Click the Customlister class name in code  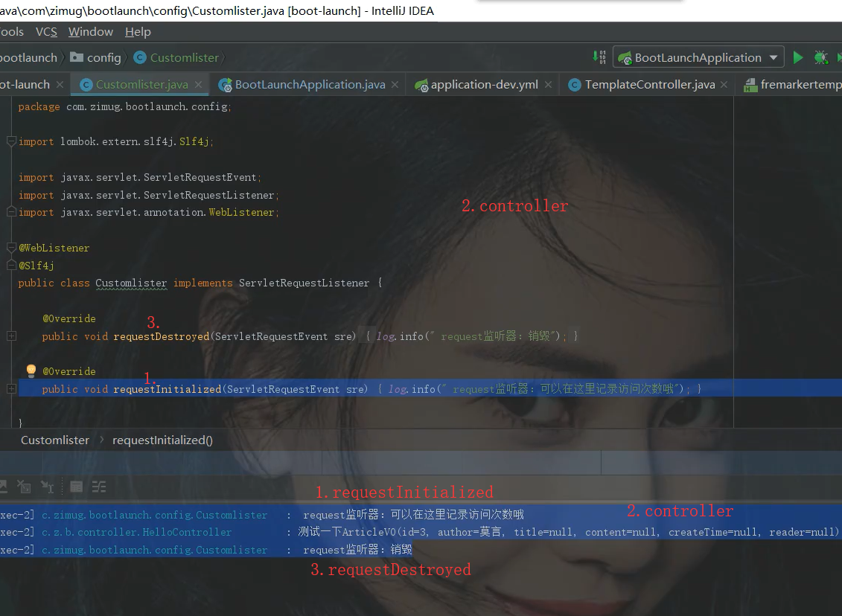coord(131,283)
